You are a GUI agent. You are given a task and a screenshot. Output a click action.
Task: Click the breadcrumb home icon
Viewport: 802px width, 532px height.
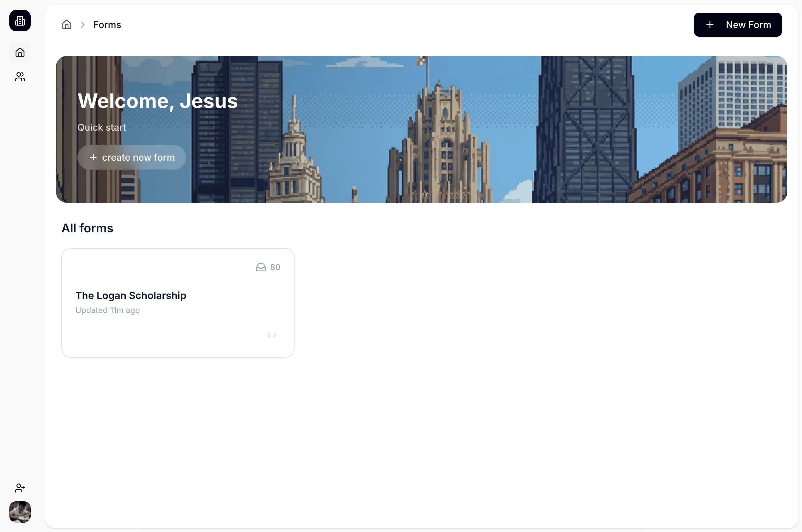pyautogui.click(x=66, y=25)
